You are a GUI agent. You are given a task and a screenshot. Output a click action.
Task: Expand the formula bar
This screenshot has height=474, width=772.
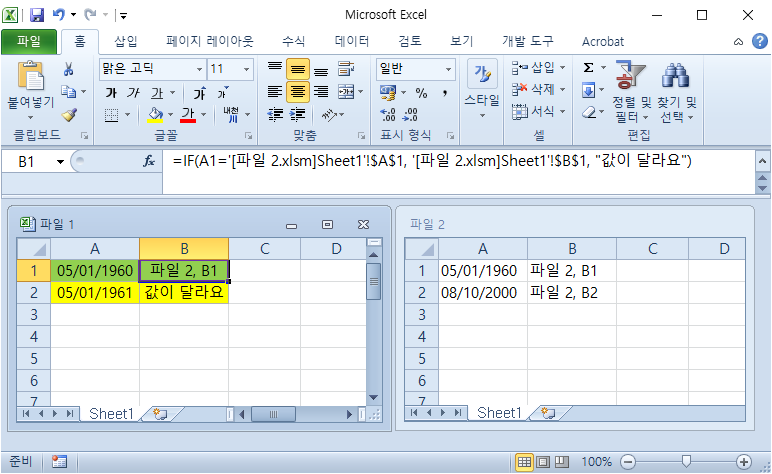[x=762, y=161]
